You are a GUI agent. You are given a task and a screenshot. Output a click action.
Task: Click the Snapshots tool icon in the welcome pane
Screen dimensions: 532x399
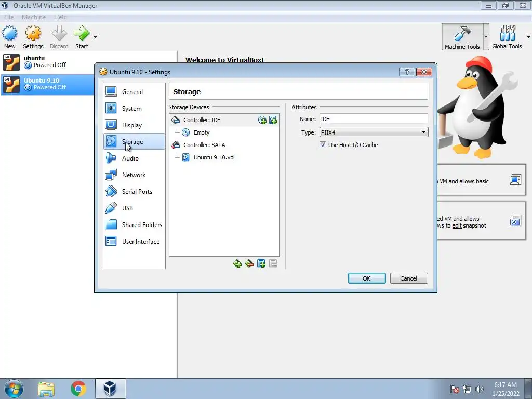515,220
